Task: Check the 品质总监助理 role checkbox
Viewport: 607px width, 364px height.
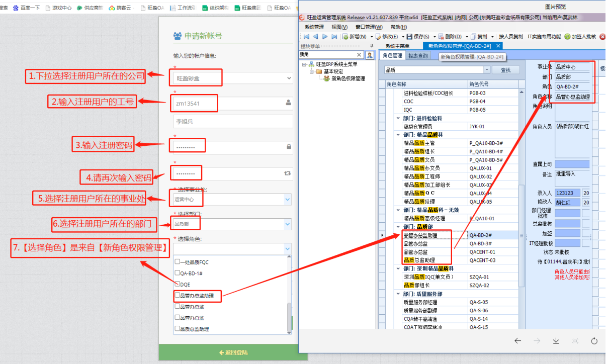Action: (177, 329)
